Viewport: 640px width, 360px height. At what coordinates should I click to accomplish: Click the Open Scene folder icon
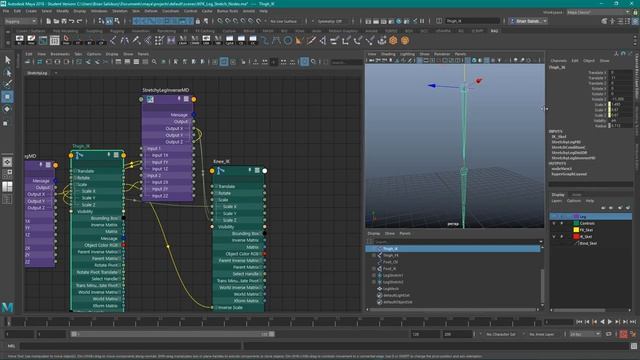pyautogui.click(x=56, y=21)
